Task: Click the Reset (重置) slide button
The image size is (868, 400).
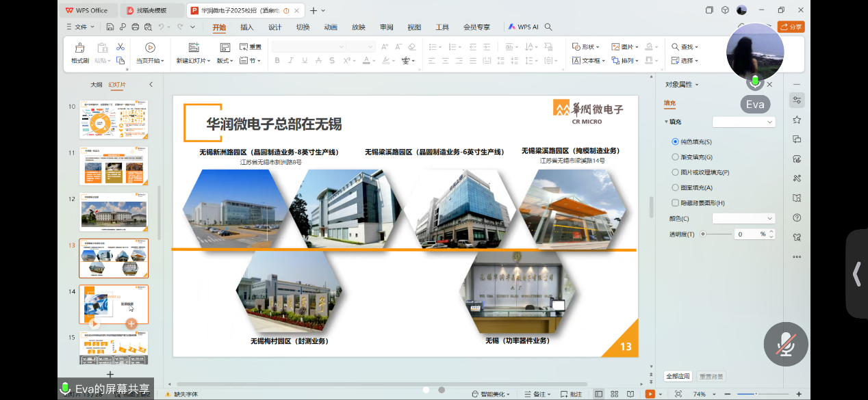Action: [251, 47]
